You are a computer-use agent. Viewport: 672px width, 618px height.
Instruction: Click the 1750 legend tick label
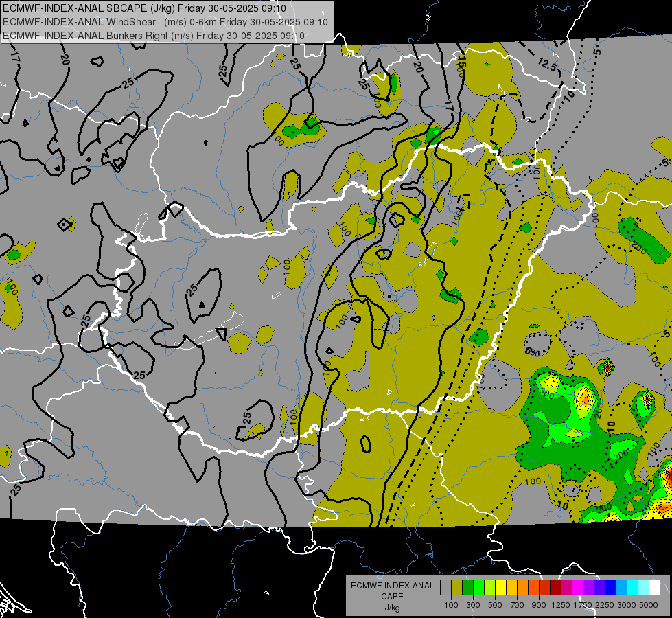tap(583, 605)
